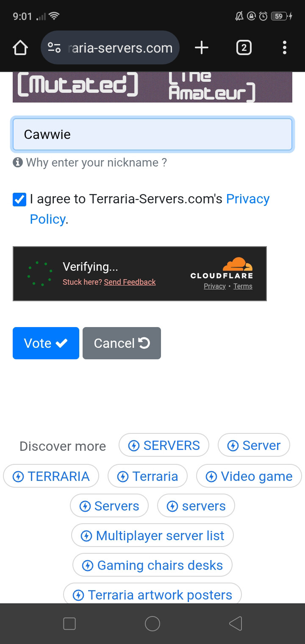Uncheck the Privacy Policy agreement checkbox

[19, 199]
